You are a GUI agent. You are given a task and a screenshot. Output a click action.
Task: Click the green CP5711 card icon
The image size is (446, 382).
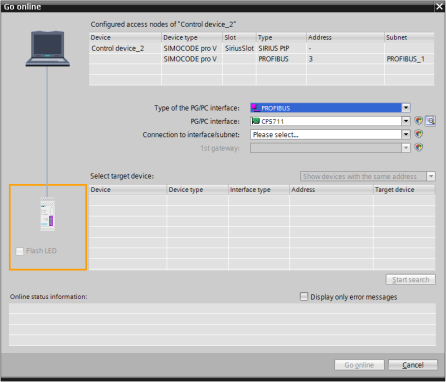click(256, 121)
